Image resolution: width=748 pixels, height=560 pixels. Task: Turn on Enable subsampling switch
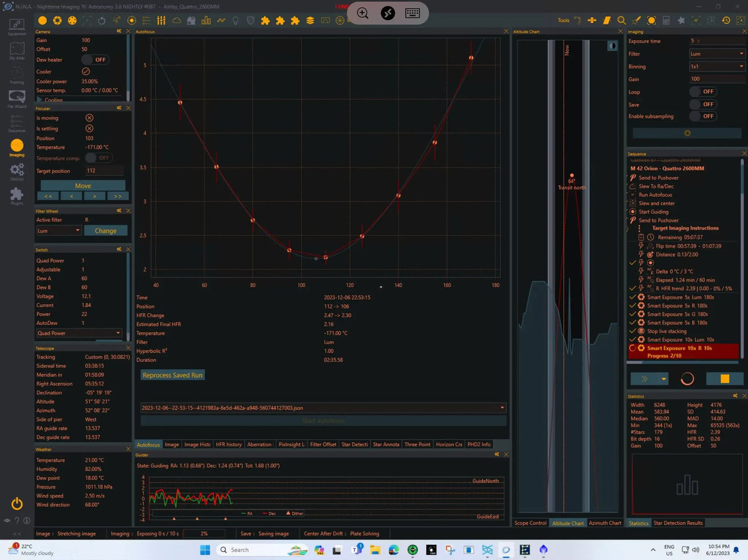pyautogui.click(x=702, y=116)
